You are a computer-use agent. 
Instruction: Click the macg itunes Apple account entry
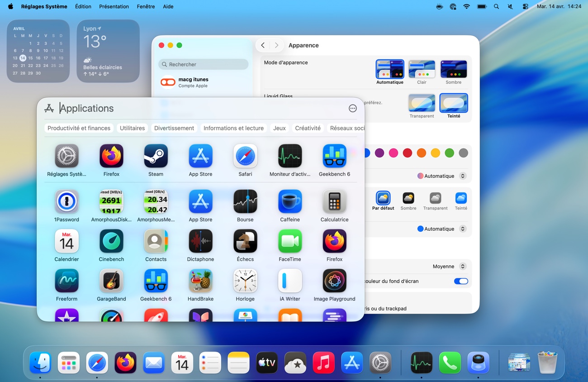[x=193, y=82]
